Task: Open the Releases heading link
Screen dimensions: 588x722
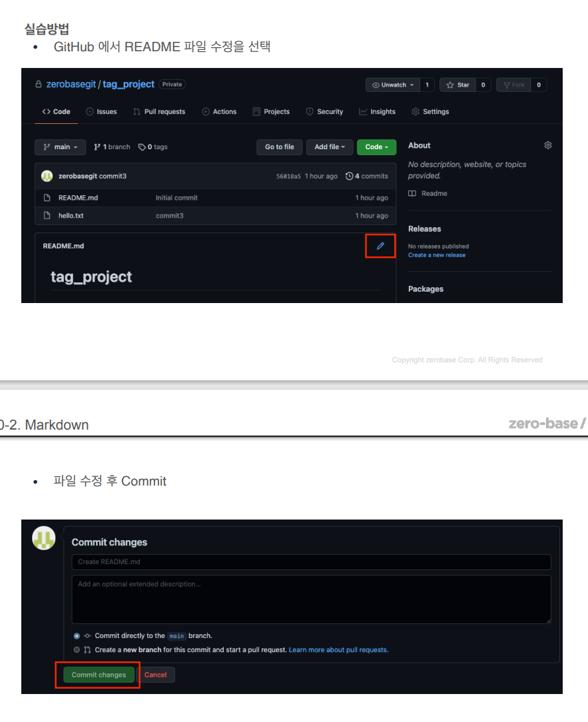Action: click(425, 229)
